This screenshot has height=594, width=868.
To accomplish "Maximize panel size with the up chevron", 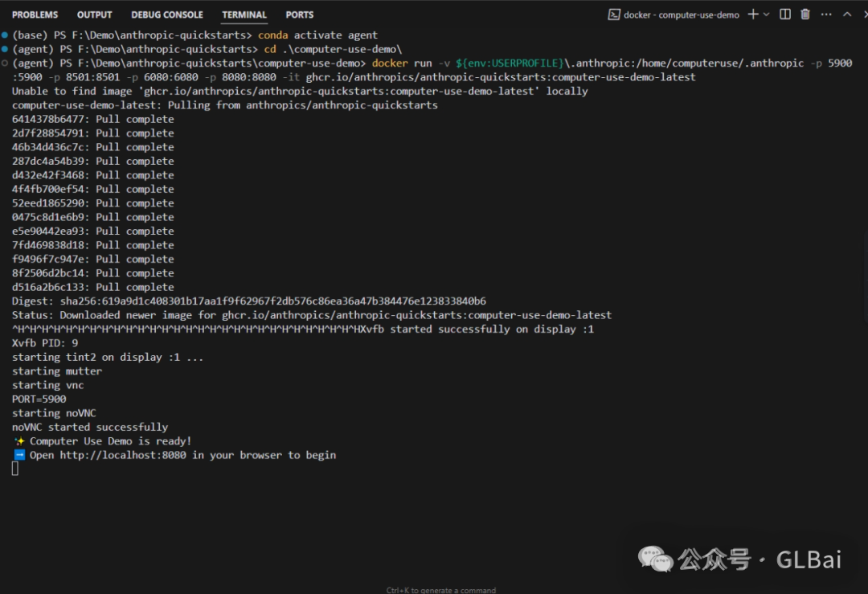I will (x=846, y=14).
